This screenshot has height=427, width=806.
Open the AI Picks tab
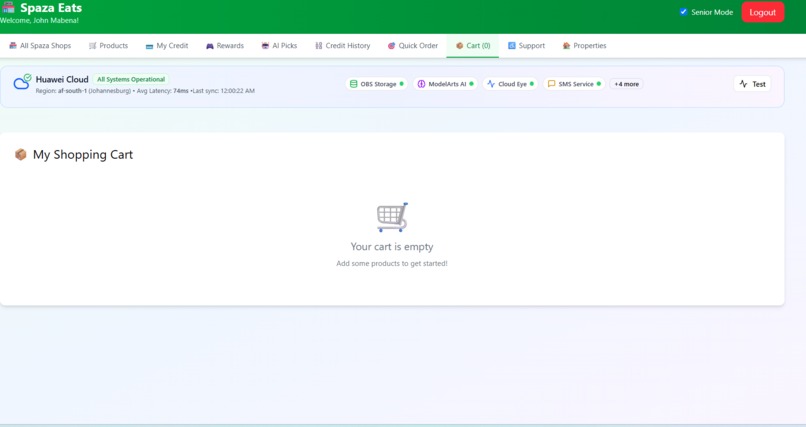point(280,46)
